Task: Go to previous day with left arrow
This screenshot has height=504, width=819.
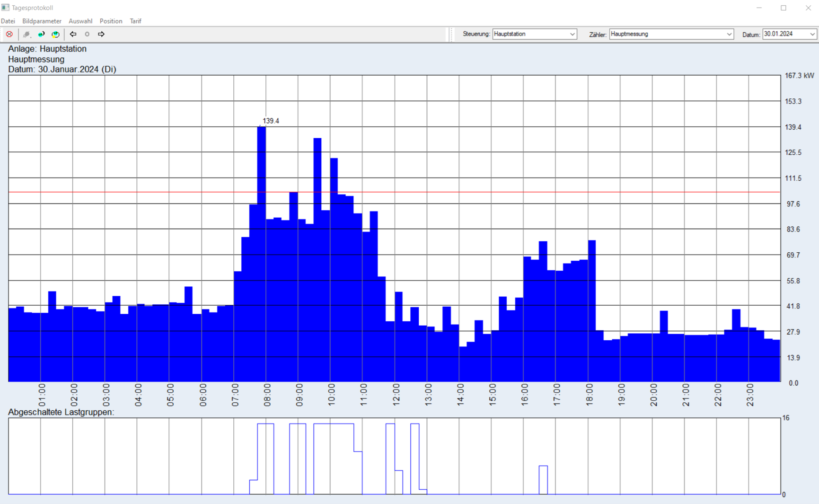Action: click(73, 34)
